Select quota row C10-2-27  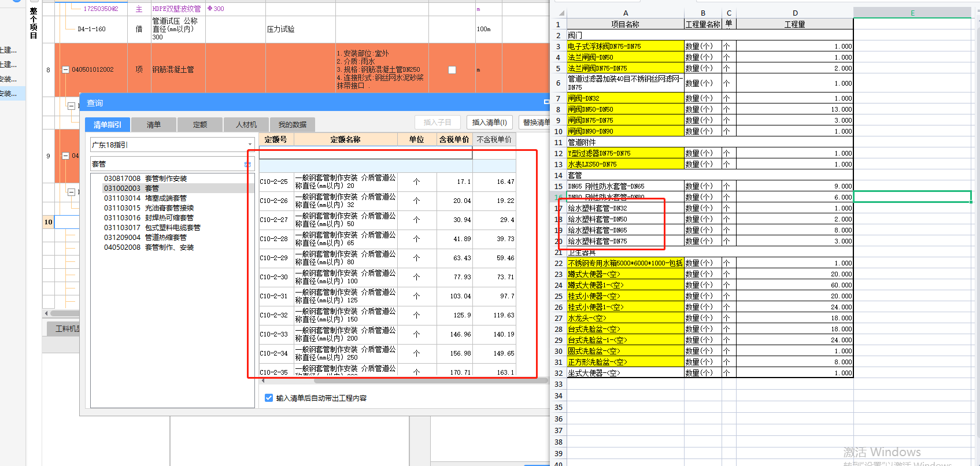click(387, 220)
